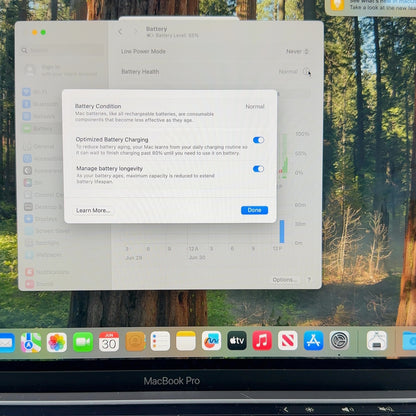Open the Notes app in the Dock
The image size is (416, 416).
point(186,341)
